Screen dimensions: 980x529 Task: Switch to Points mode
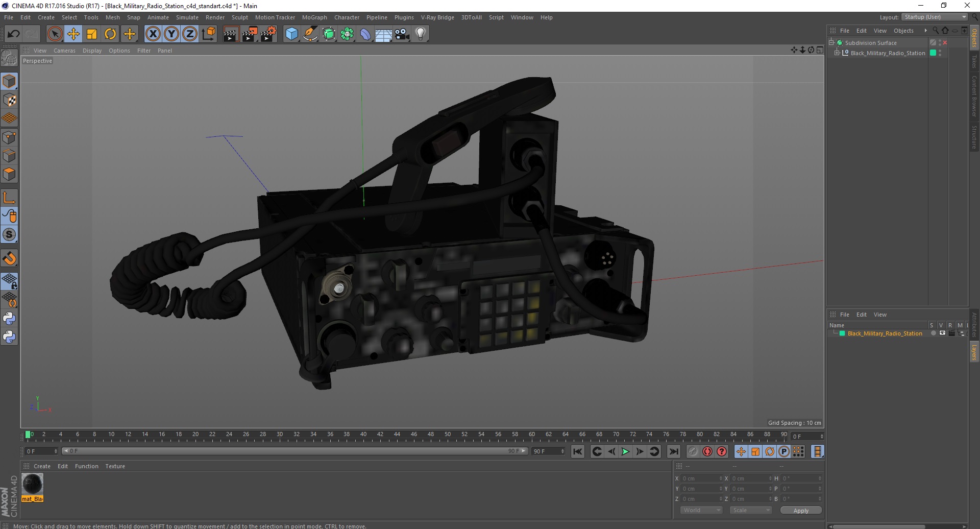tap(9, 137)
